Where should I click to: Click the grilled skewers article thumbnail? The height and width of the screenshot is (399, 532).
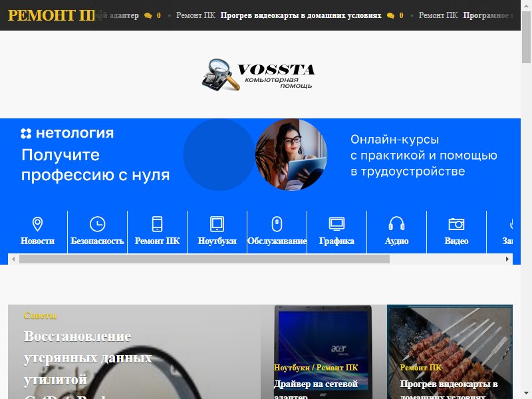[x=450, y=352]
